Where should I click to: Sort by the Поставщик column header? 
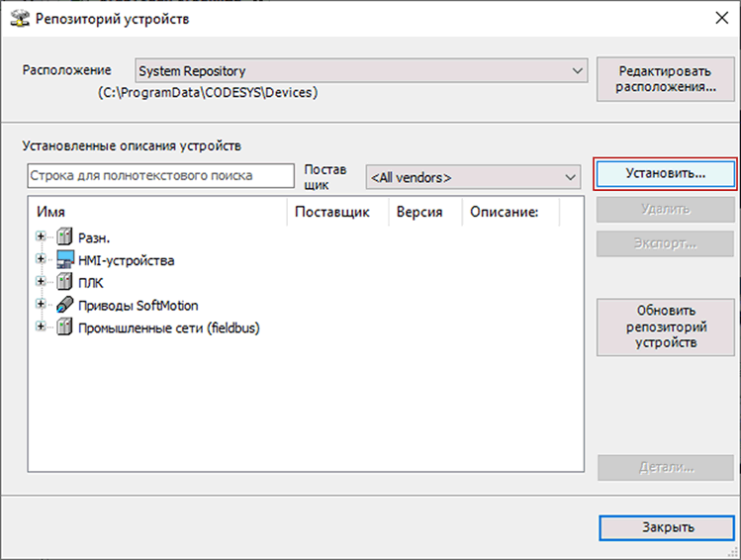click(337, 212)
